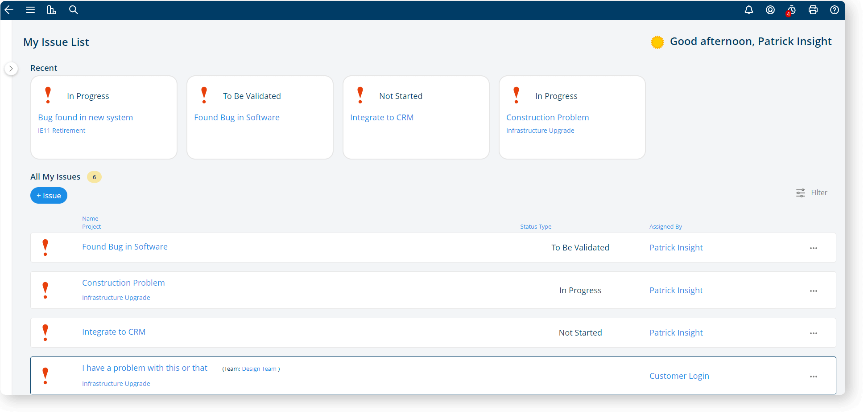Click To Be Validated status in list

click(x=580, y=248)
